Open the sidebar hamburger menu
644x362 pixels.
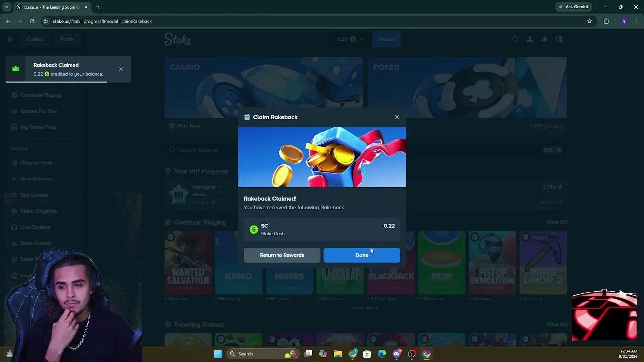click(10, 39)
